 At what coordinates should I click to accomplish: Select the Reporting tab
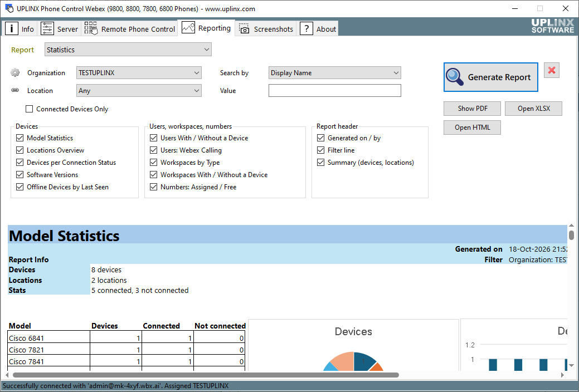pyautogui.click(x=206, y=28)
